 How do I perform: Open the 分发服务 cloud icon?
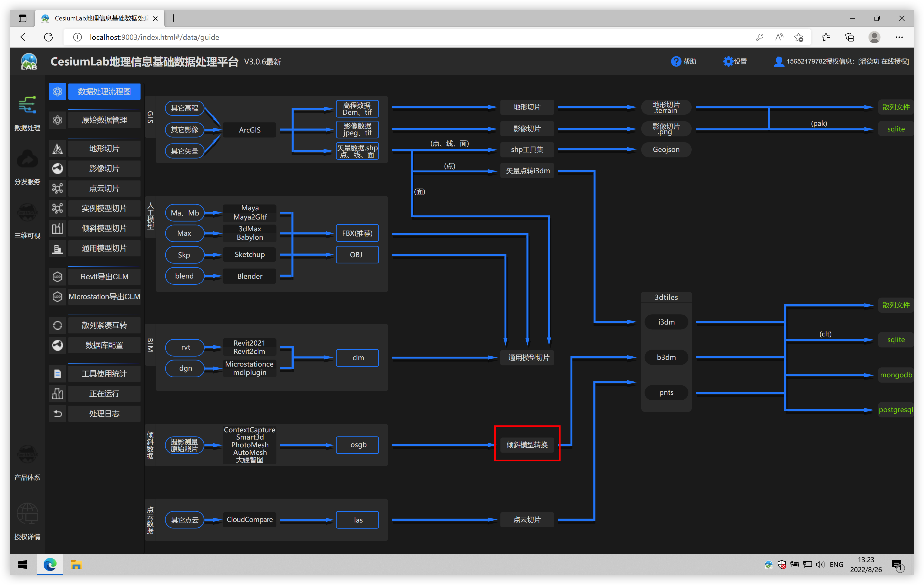pyautogui.click(x=27, y=159)
